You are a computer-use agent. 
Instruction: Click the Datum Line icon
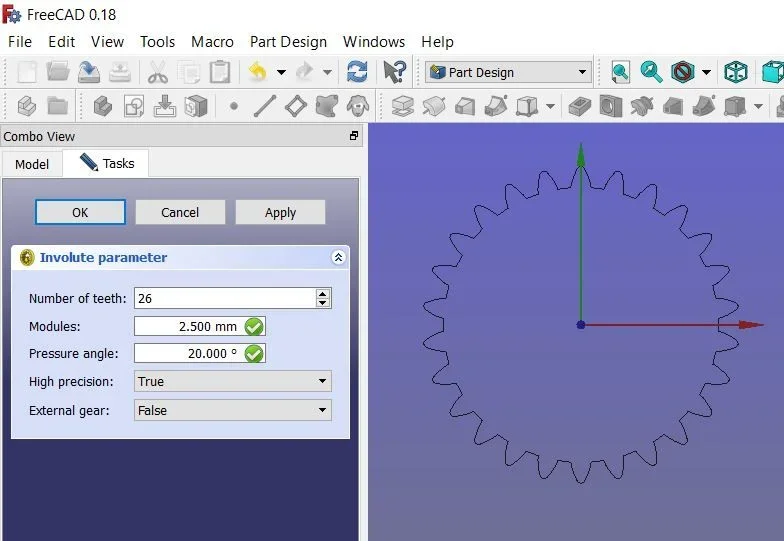coord(264,106)
